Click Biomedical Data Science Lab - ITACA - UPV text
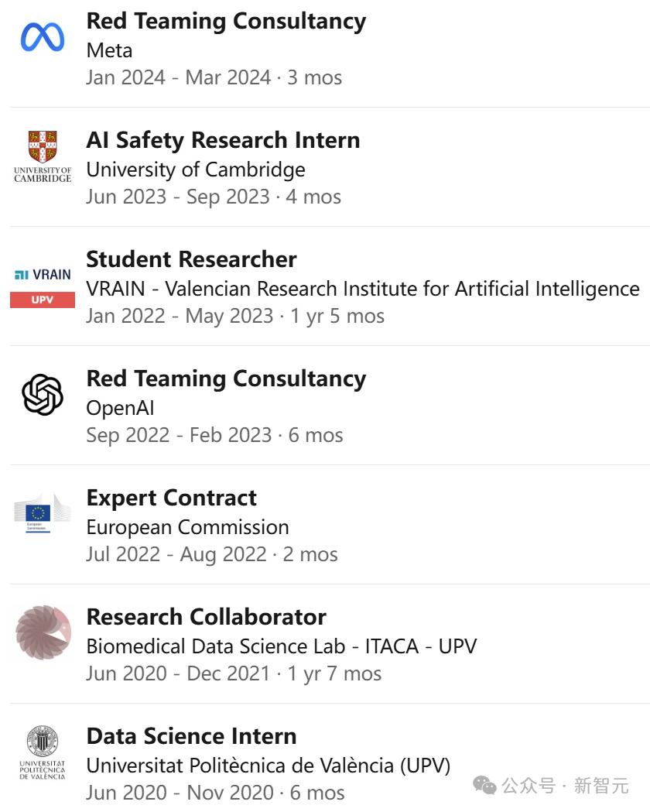The image size is (650, 812). [282, 646]
